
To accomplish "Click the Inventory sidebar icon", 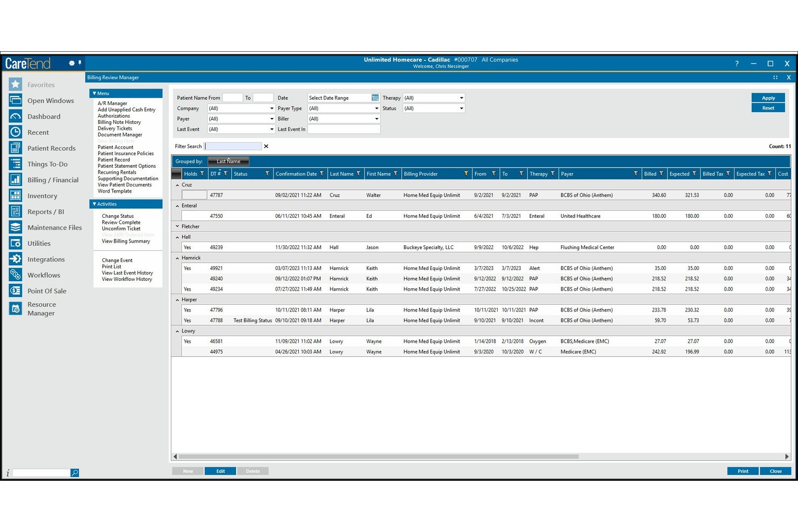I will (16, 196).
